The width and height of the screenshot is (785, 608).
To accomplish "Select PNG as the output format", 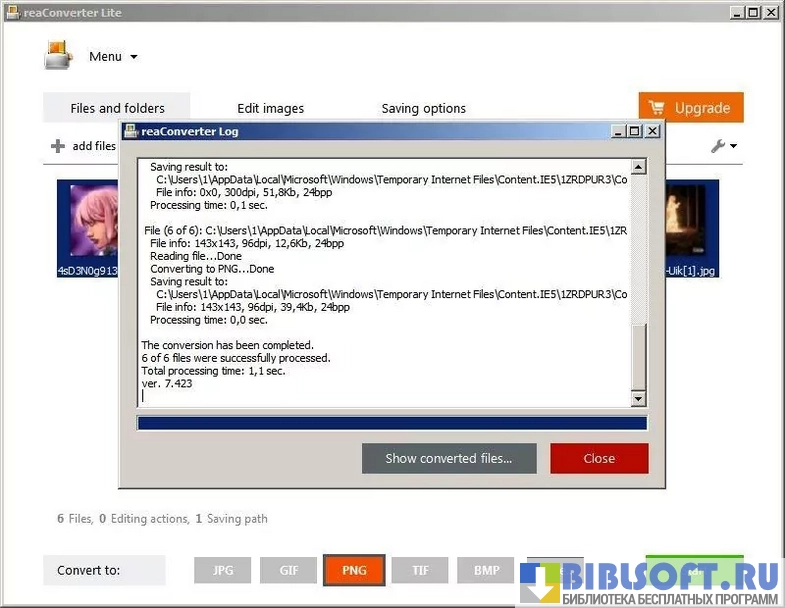I will pyautogui.click(x=354, y=570).
